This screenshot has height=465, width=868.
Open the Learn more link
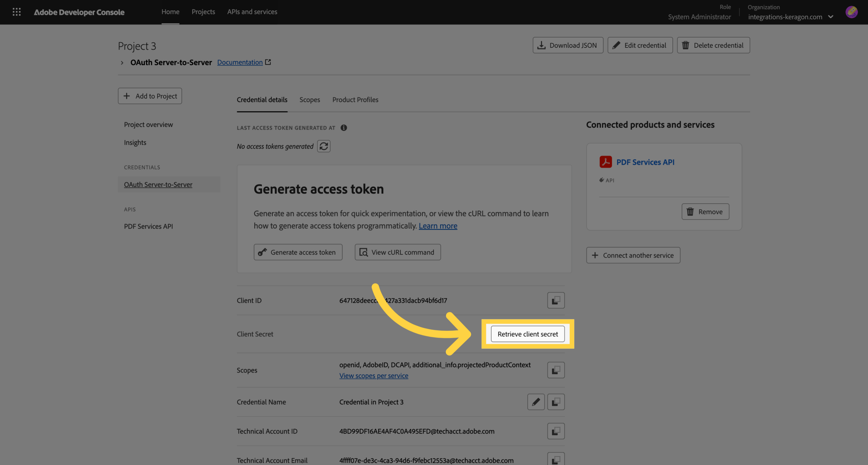[438, 226]
